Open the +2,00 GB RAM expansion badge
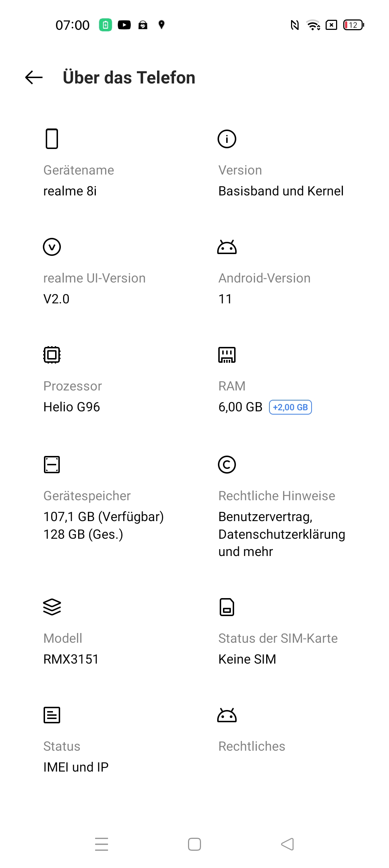 [x=290, y=407]
